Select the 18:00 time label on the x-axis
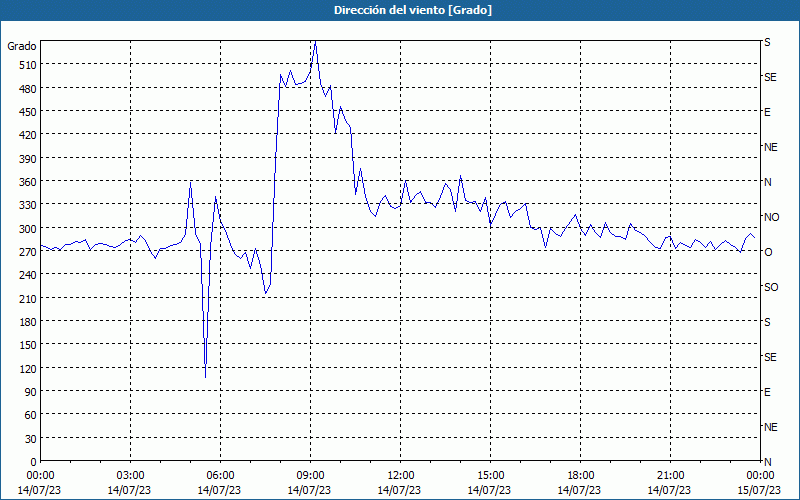 click(x=581, y=476)
